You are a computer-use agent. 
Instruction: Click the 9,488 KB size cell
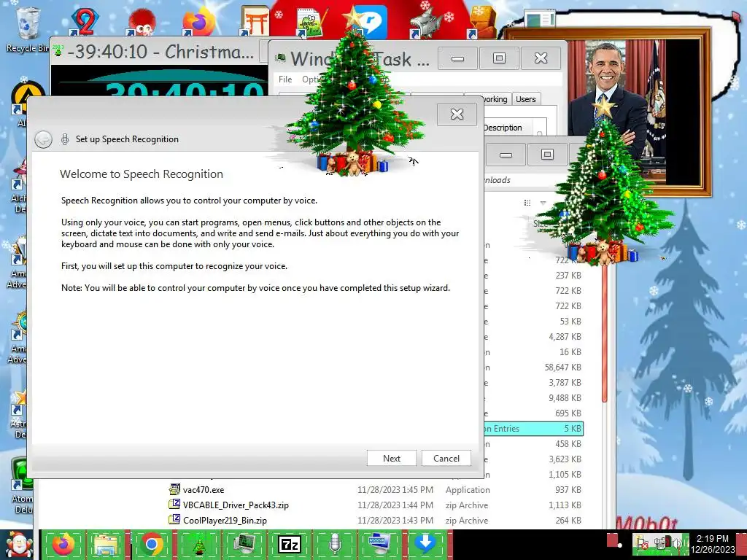click(565, 397)
